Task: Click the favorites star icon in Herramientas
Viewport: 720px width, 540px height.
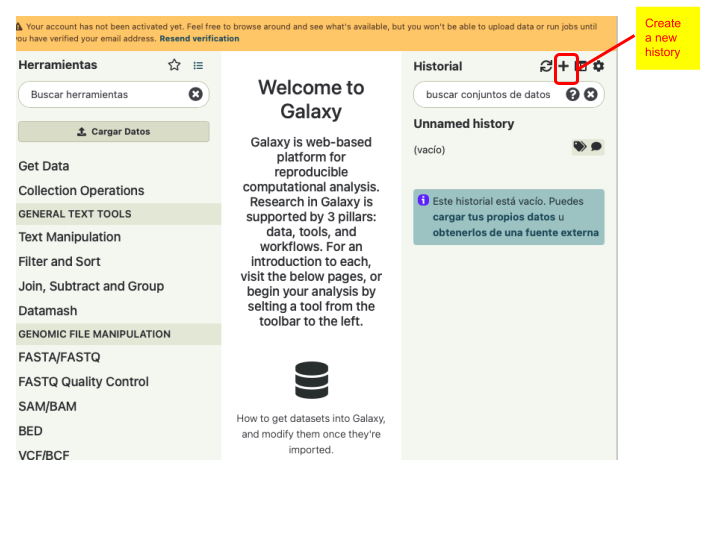Action: [174, 65]
